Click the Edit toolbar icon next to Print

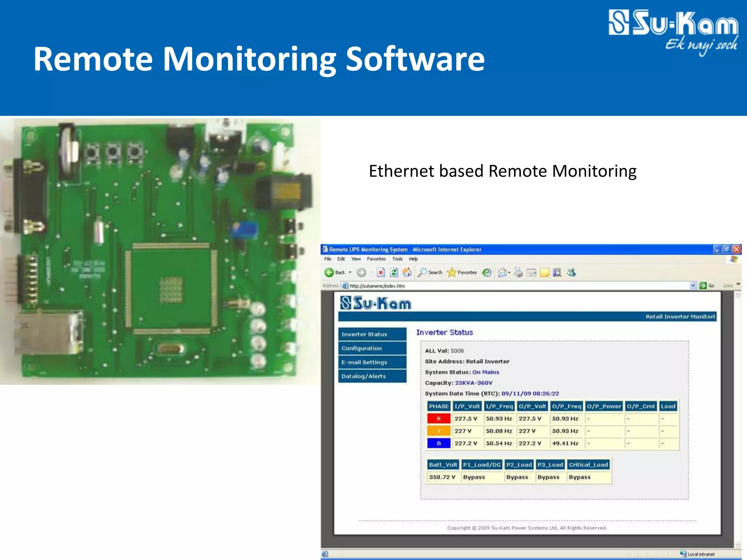(531, 273)
